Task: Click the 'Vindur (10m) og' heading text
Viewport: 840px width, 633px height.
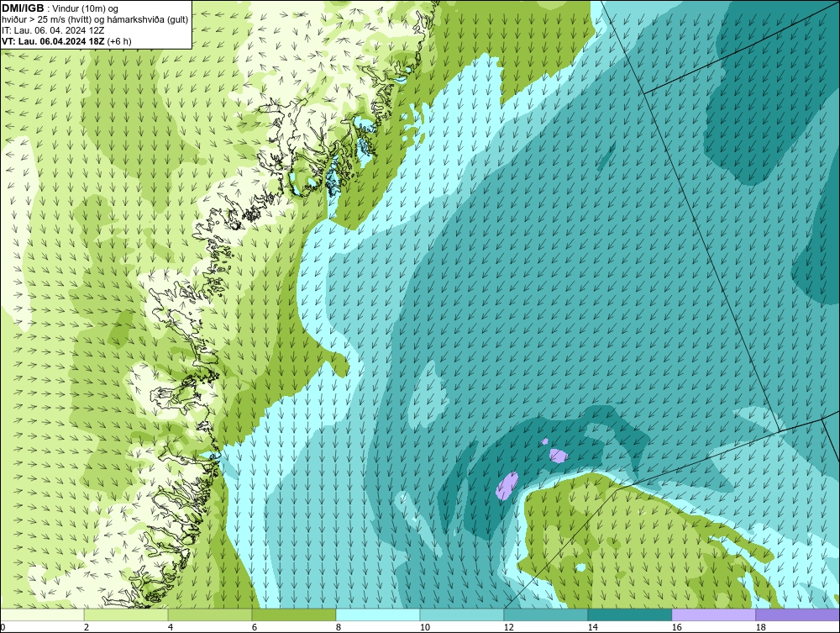Action: point(86,8)
